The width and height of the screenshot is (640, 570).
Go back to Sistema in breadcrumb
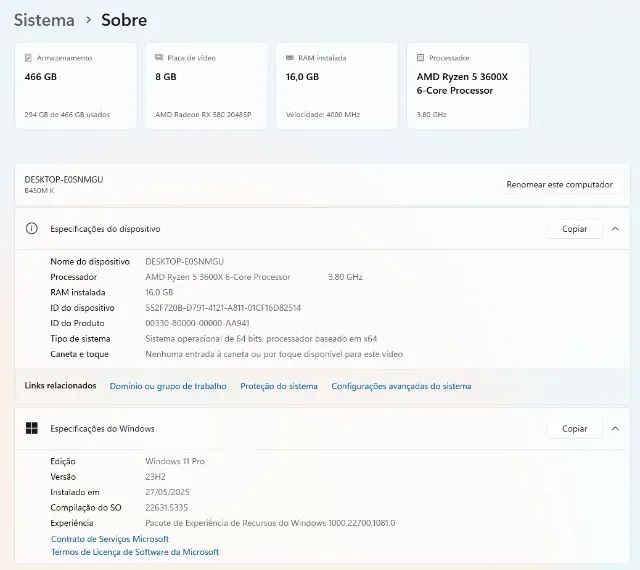(44, 20)
